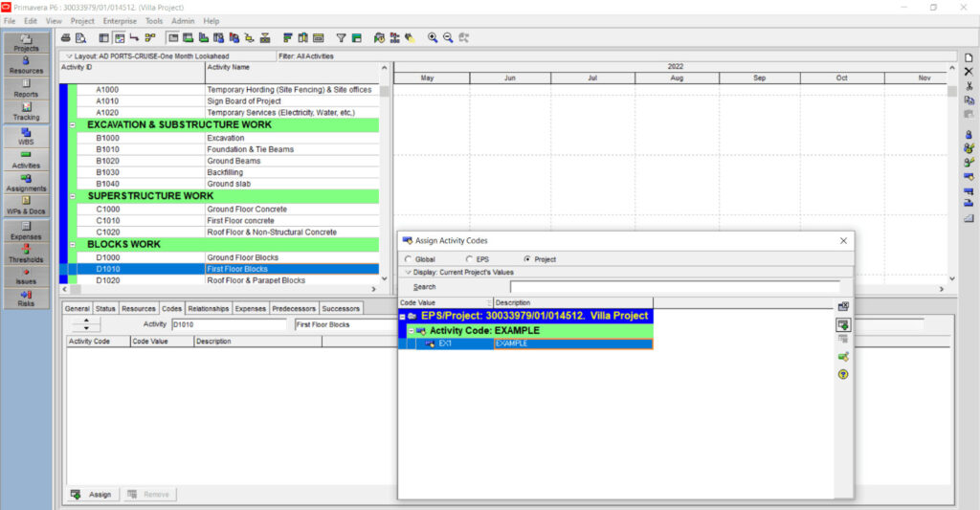
Task: Click the Zoom Out magnifier icon
Action: (448, 38)
